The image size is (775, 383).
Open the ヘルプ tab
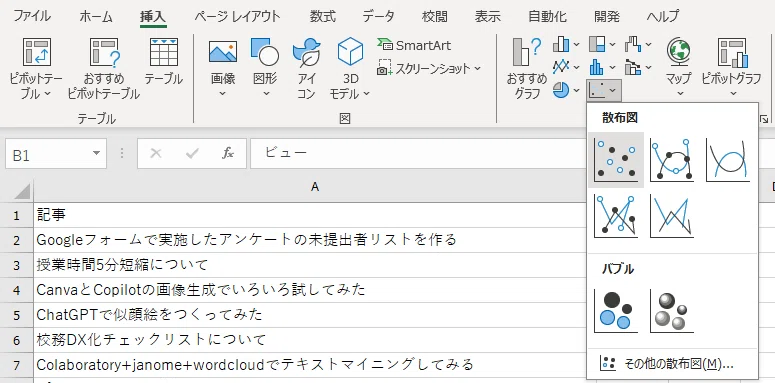[663, 16]
